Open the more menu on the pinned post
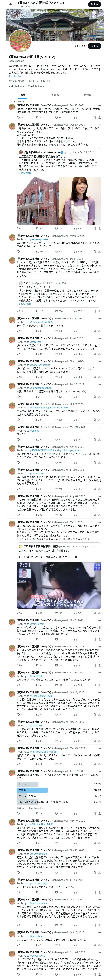Screen dimensions: 110x980 tap(99, 105)
